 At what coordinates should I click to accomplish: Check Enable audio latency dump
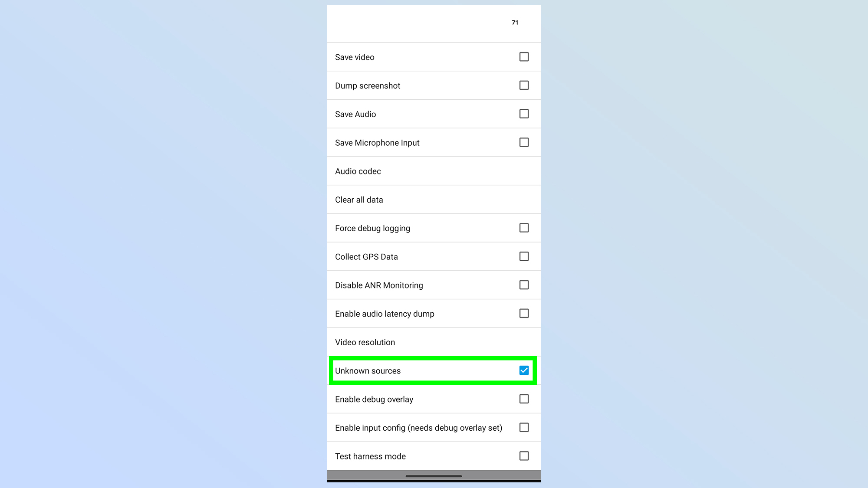[x=524, y=313]
